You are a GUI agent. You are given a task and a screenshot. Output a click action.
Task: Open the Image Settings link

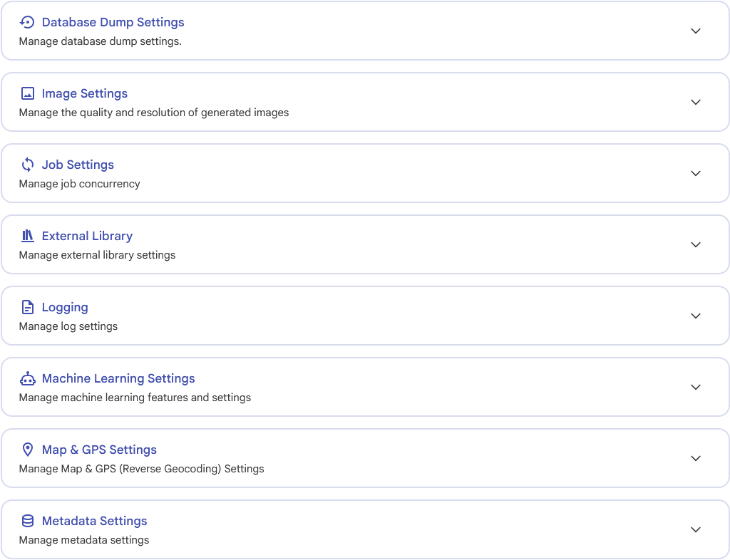click(x=84, y=93)
